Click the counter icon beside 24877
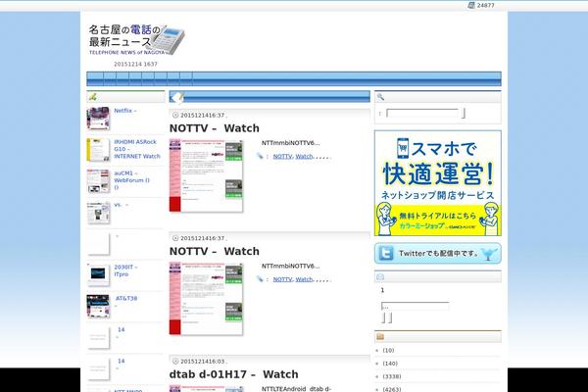This screenshot has width=588, height=392. pos(471,5)
